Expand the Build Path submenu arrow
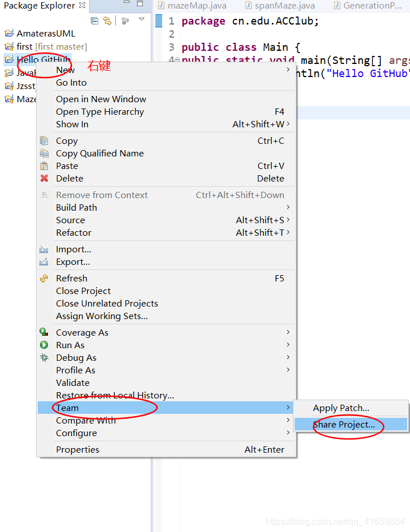The height and width of the screenshot is (532, 410). point(288,207)
